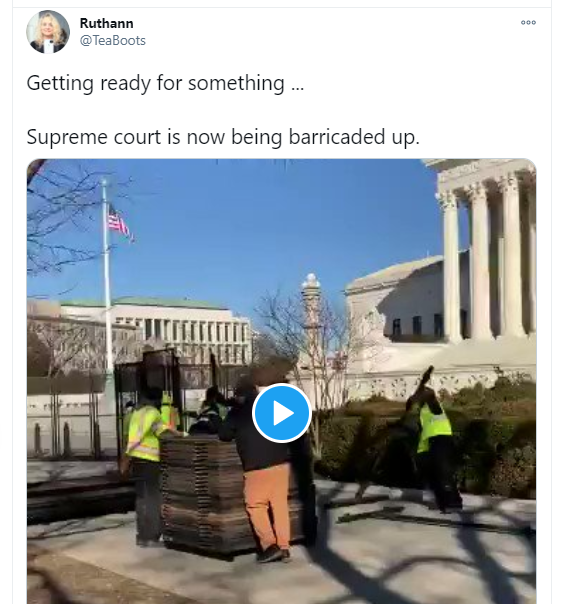
Task: Click the 'Supreme court is now being barricaded up.' line
Action: 223,137
